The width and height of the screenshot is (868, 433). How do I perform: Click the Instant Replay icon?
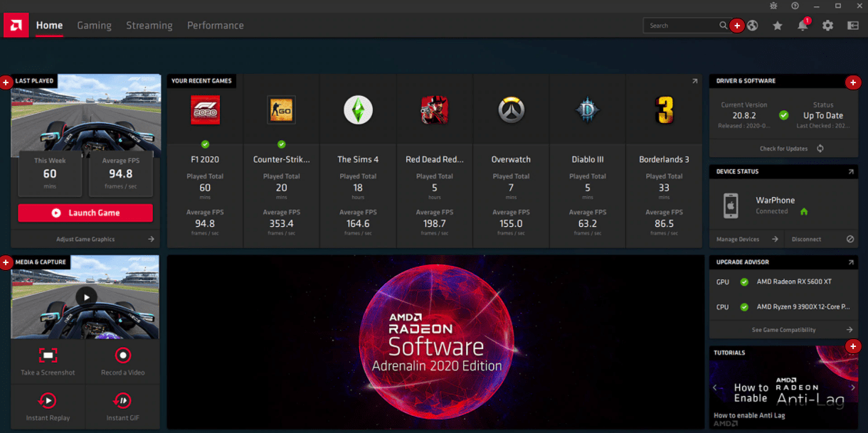(48, 400)
